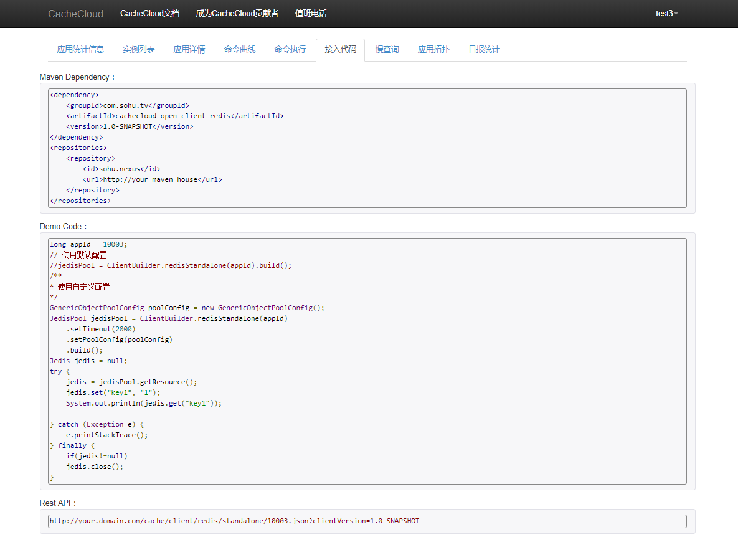Switch to the 应用拓扑 tab
The image size is (738, 560).
[433, 49]
